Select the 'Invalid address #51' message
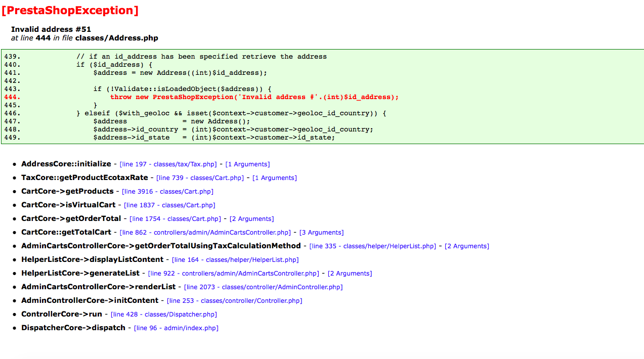 51,29
